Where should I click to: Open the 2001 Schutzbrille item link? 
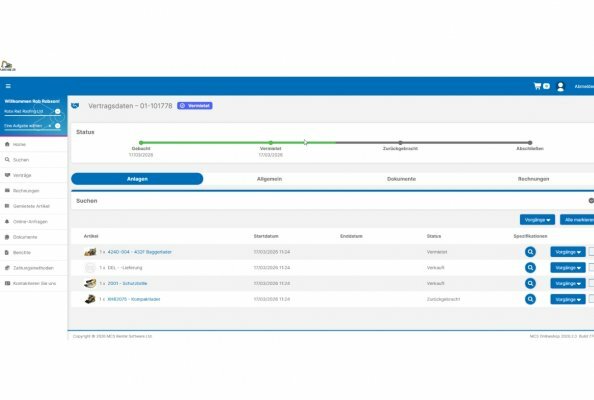click(x=127, y=283)
